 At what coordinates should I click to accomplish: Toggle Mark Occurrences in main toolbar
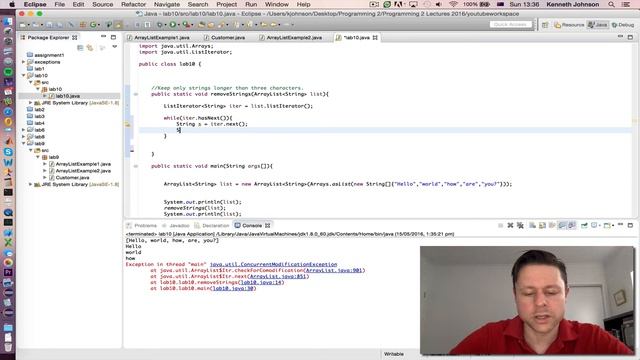point(118,25)
